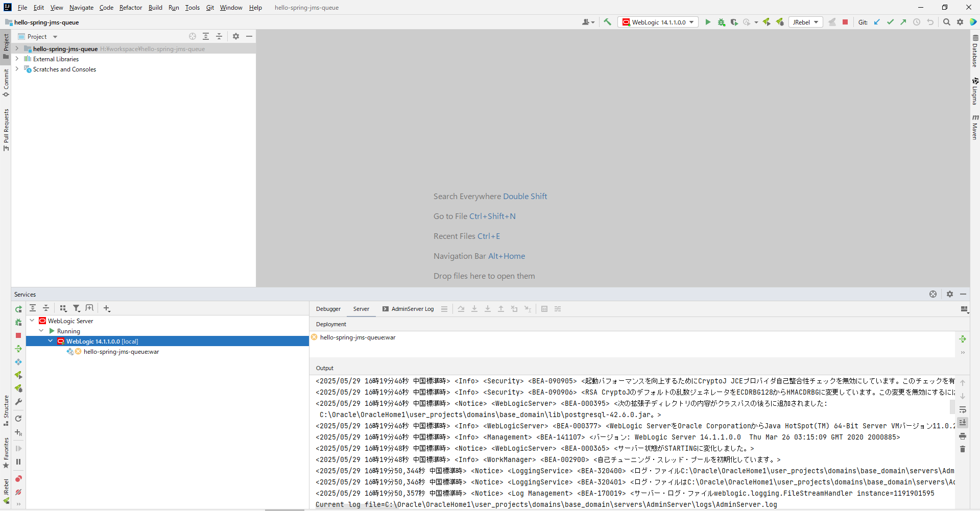Open the Git menu

pyautogui.click(x=210, y=8)
